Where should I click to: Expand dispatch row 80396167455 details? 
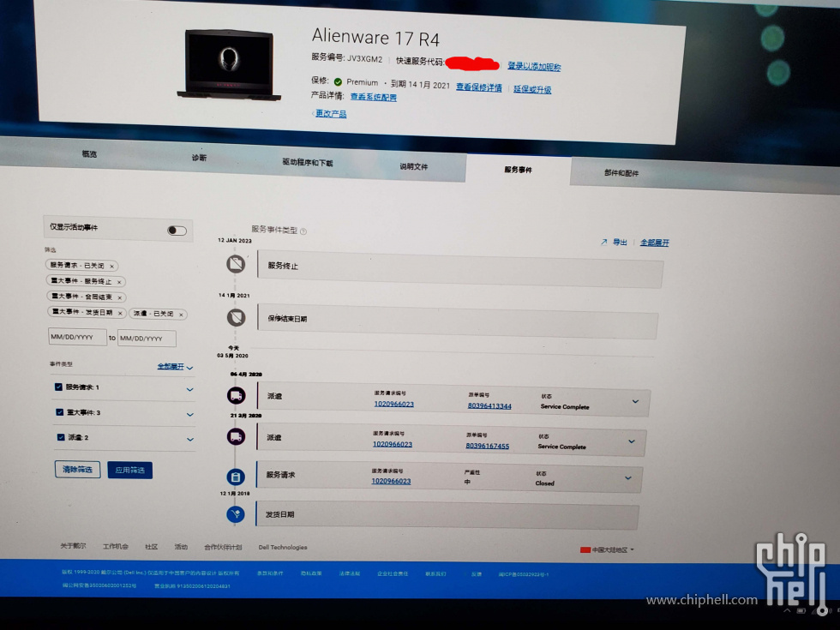[x=632, y=441]
